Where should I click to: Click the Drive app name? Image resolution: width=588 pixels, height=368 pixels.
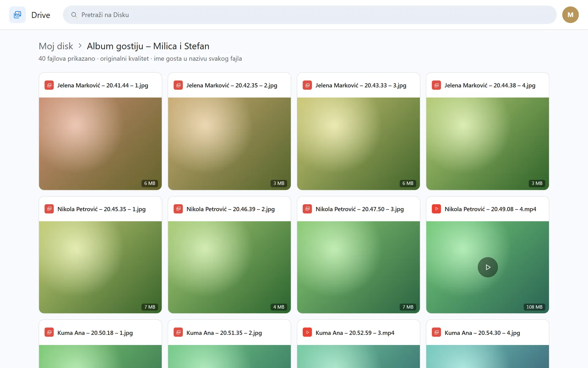(x=41, y=15)
